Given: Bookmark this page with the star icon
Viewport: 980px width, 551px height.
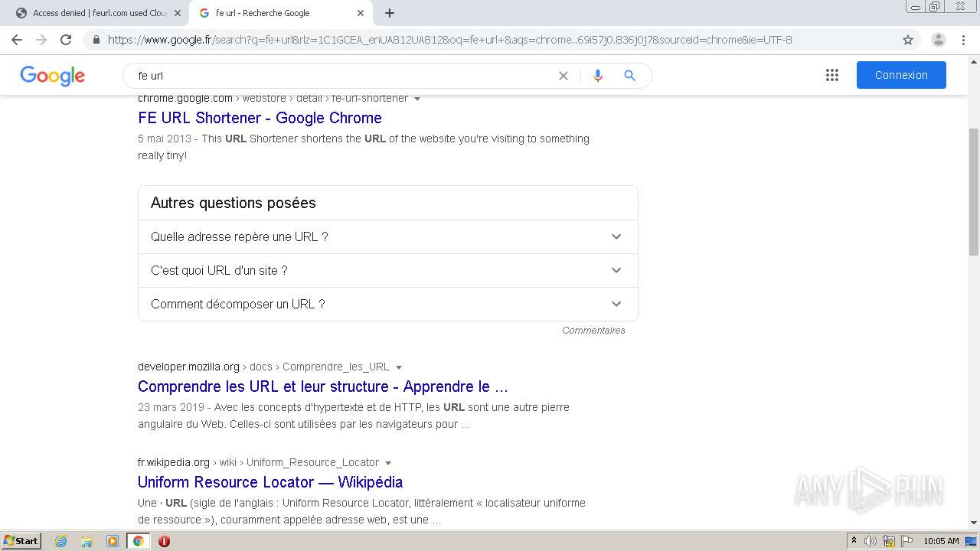Looking at the screenshot, I should [x=908, y=40].
